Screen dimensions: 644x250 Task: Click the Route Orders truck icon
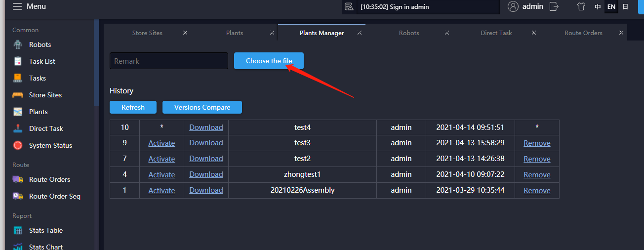(18, 179)
